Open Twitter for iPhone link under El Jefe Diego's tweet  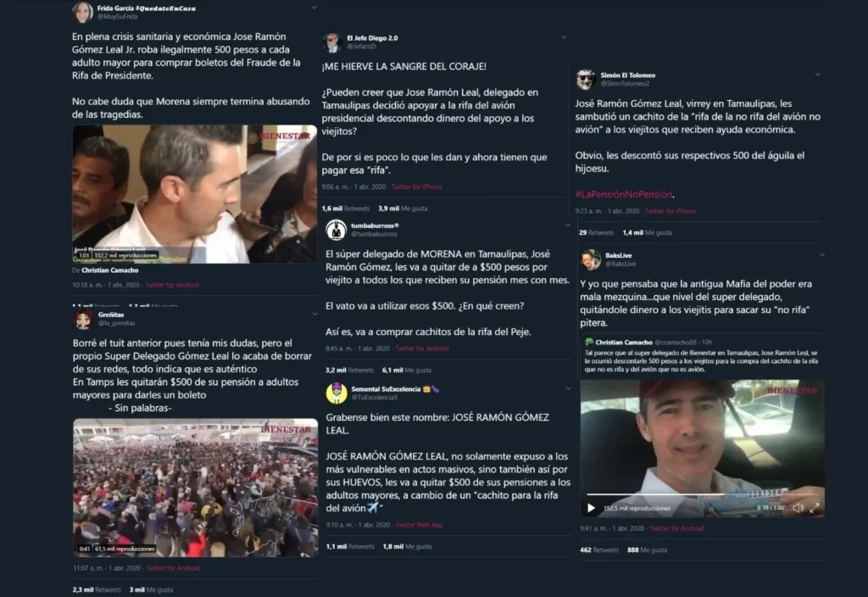pos(416,187)
